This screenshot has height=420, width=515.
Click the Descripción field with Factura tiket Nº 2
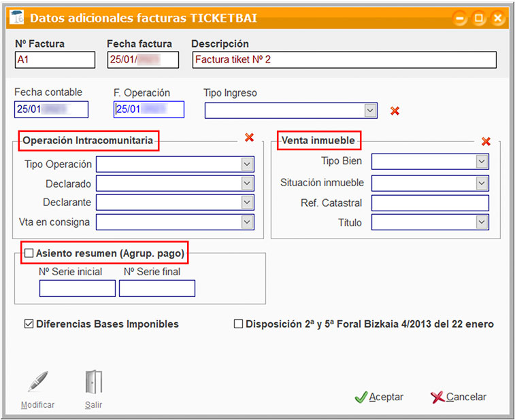(344, 60)
